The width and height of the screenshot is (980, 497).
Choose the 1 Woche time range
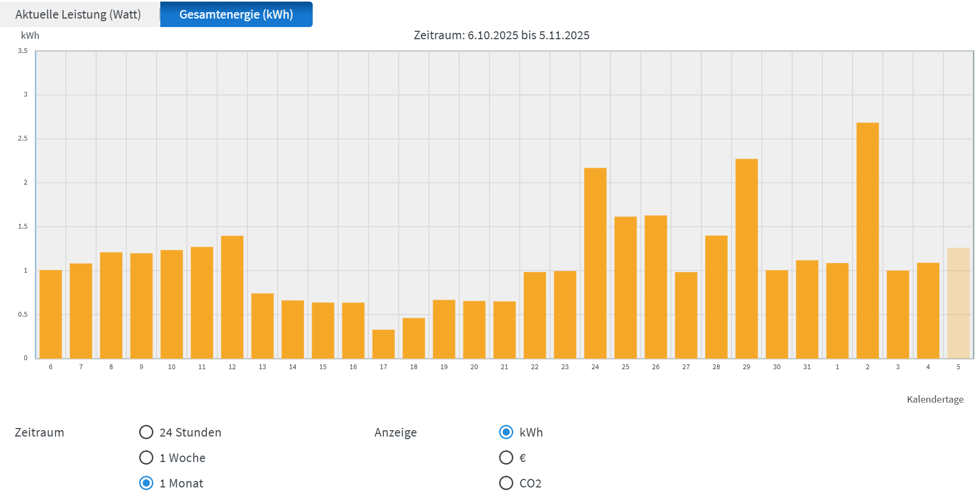click(x=147, y=458)
